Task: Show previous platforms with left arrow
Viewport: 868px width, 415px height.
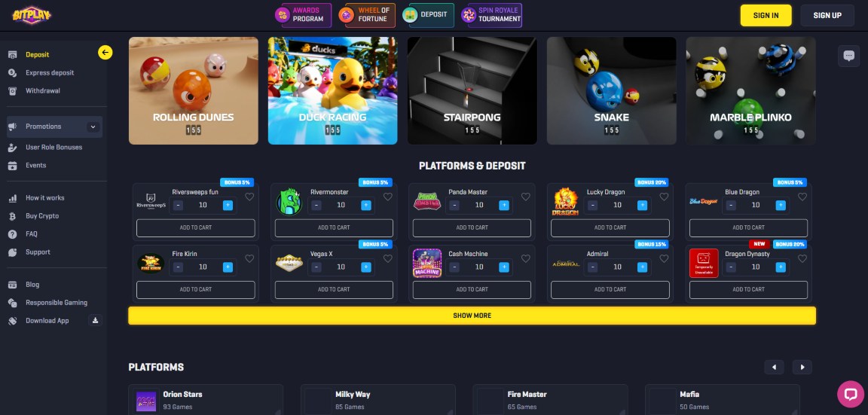Action: click(x=774, y=367)
